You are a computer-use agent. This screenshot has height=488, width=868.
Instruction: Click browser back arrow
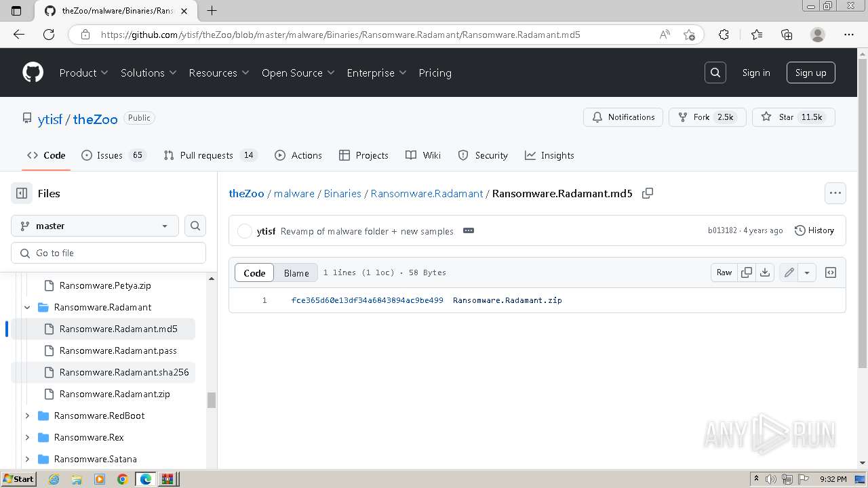pos(19,35)
